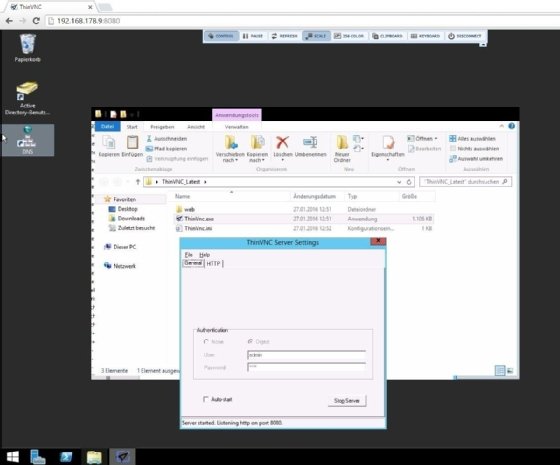
Task: Open Clipboard from the ThinVNC toolbar
Action: coord(387,36)
